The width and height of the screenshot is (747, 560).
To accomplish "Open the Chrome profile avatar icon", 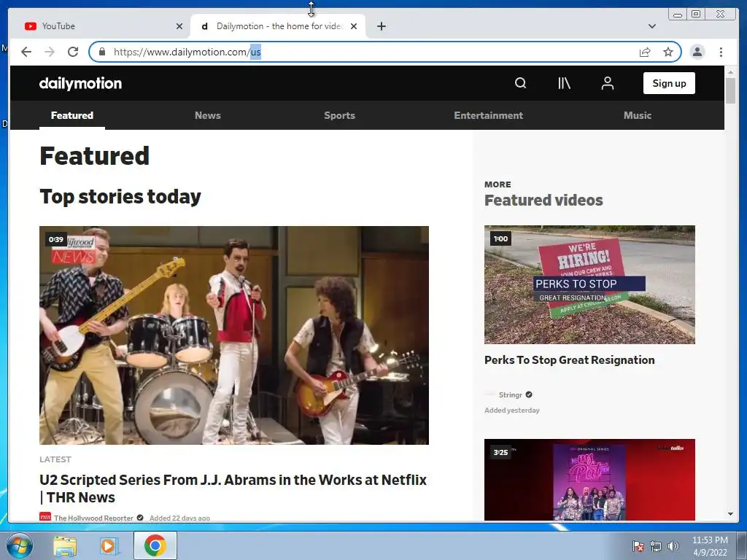I will point(697,52).
